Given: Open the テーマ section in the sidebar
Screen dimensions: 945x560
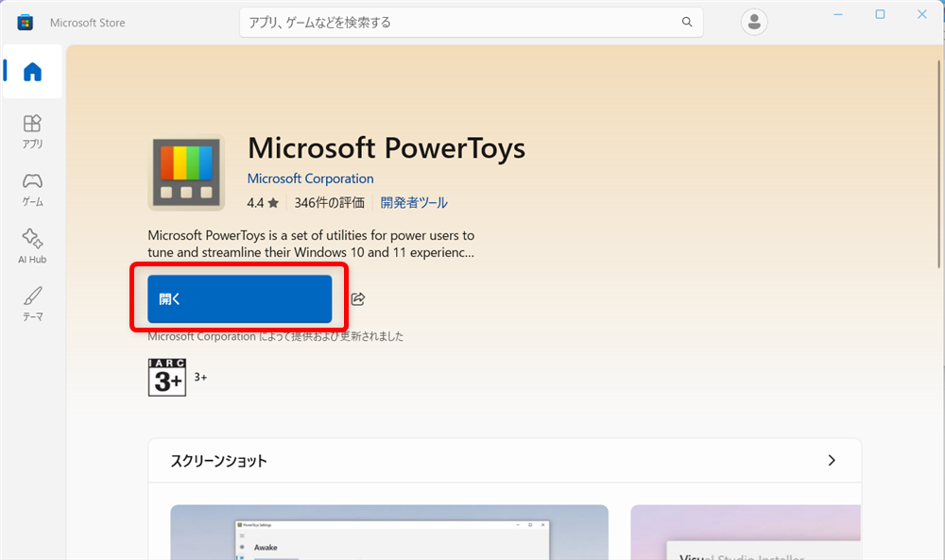Looking at the screenshot, I should point(32,302).
